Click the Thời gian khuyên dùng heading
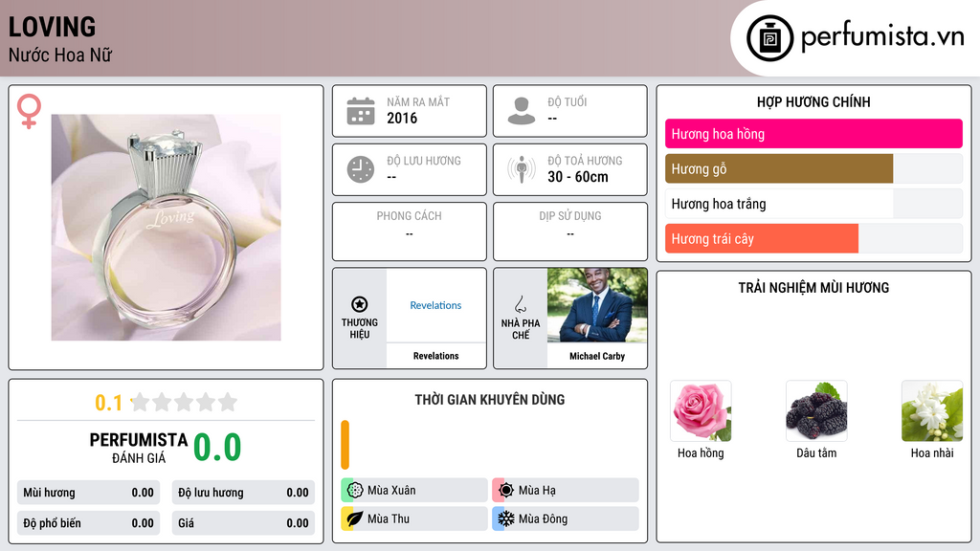Screen dimensions: 980x551 (x=490, y=400)
